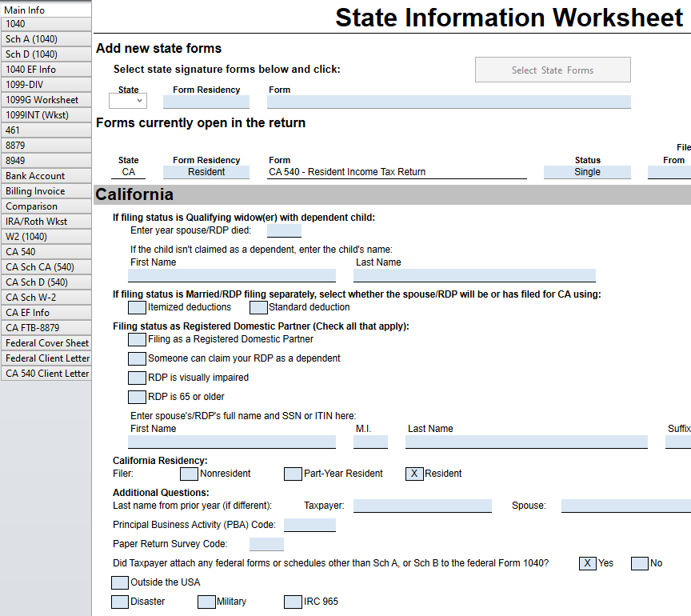Select the Part-Year Resident filer checkbox
Viewport: 691px width, 616px height.
point(293,474)
